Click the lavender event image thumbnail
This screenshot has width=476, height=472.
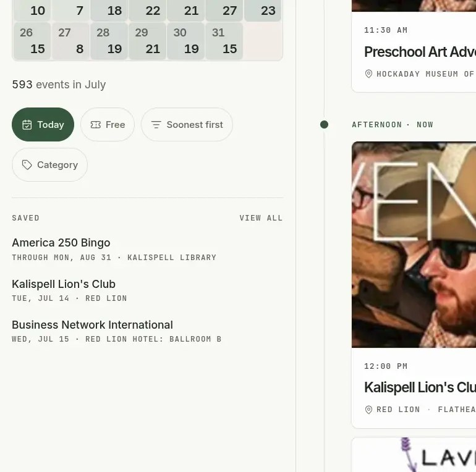(x=414, y=455)
